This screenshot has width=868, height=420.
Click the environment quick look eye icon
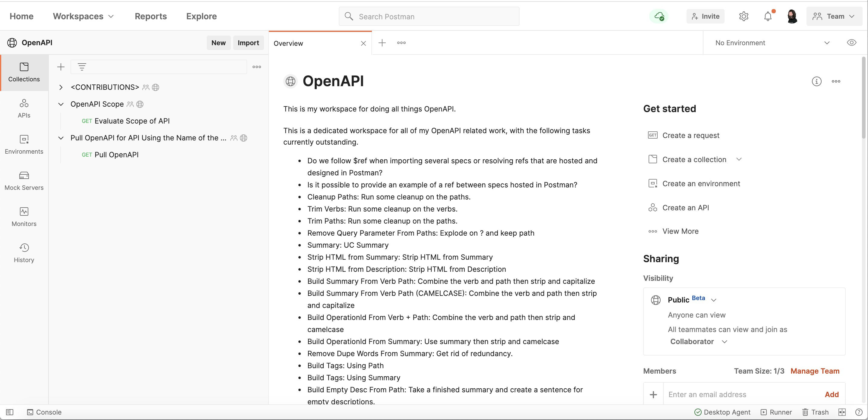click(851, 42)
